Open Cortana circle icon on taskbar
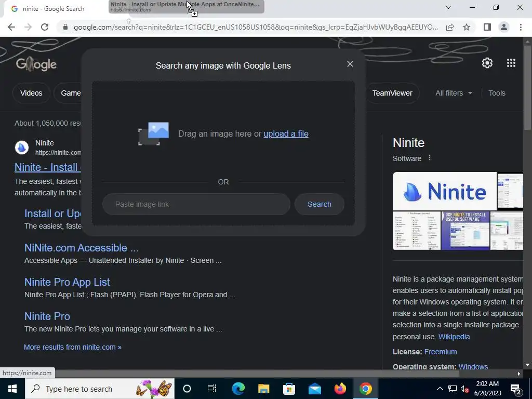Image resolution: width=532 pixels, height=399 pixels. tap(187, 389)
